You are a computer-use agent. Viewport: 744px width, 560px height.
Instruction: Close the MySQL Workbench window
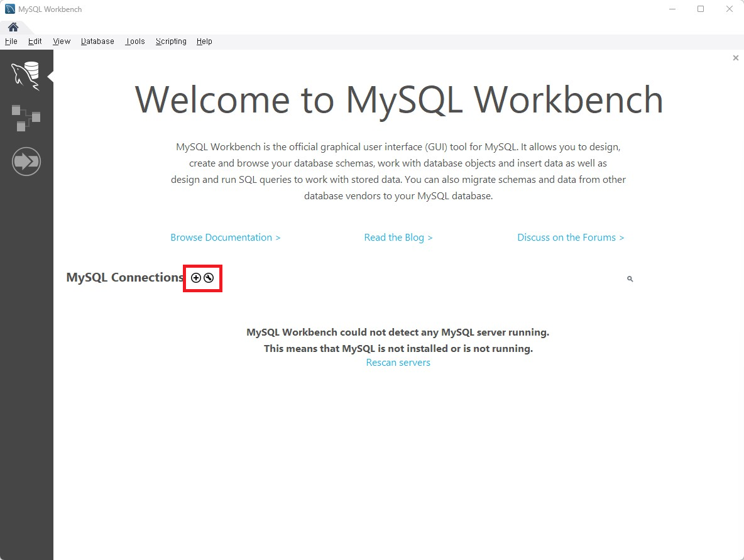[x=730, y=9]
